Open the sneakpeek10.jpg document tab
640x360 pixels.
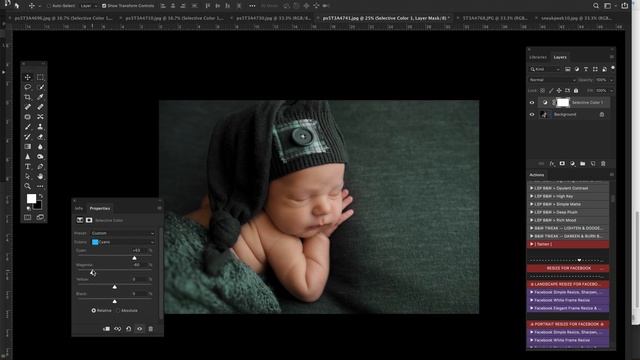pos(576,18)
